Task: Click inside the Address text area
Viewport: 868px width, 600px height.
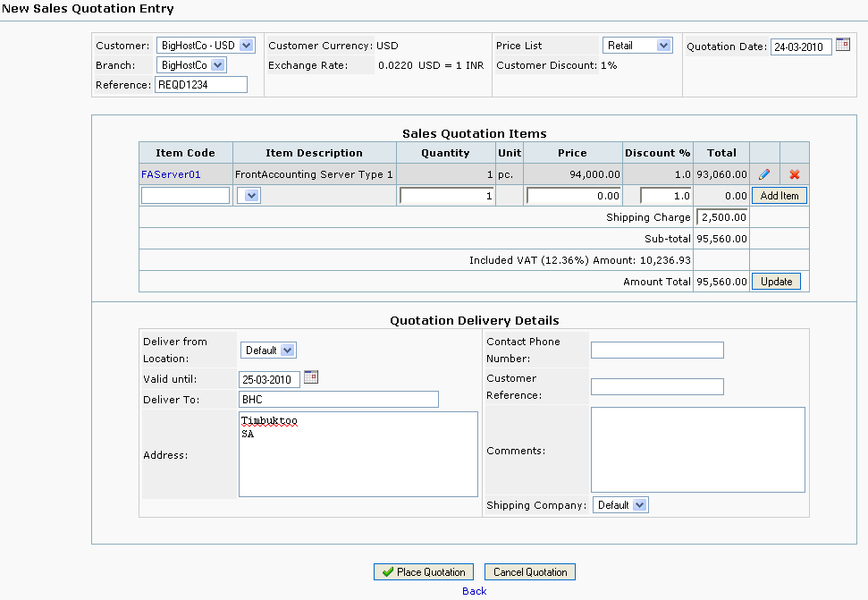Action: [x=358, y=454]
